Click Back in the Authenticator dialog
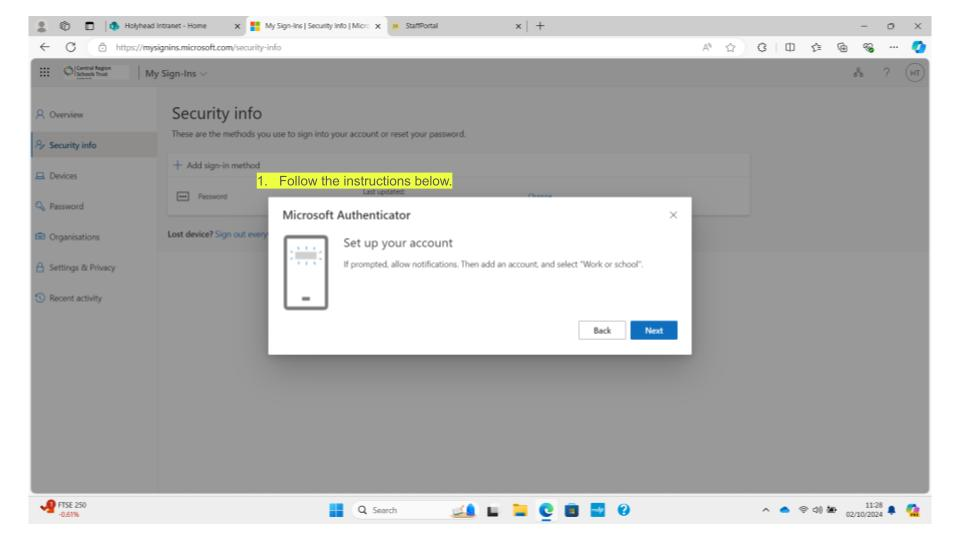This screenshot has height=540, width=960. pos(602,330)
